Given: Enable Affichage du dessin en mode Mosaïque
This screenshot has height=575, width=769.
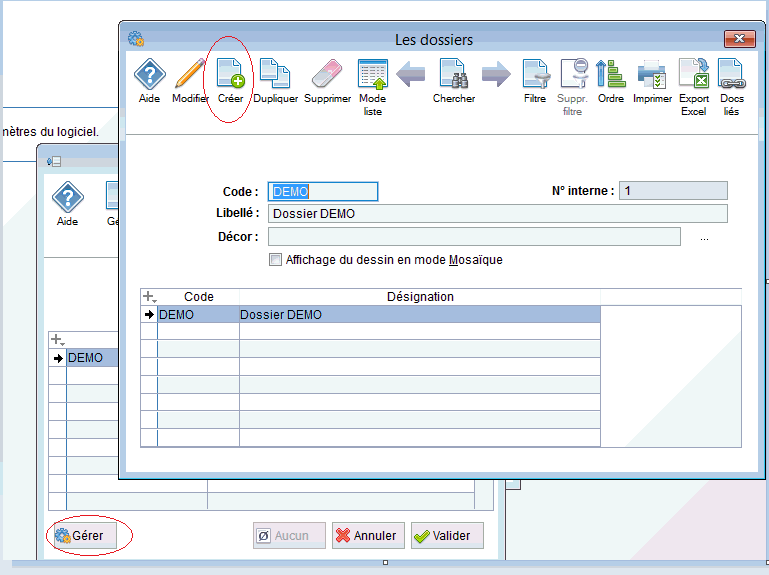Looking at the screenshot, I should coord(276,260).
